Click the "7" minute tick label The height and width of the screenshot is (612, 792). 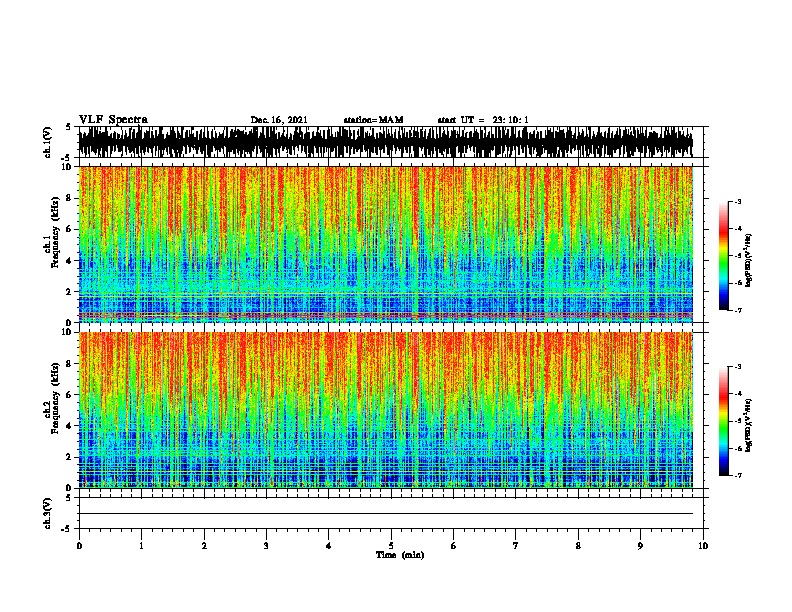[516, 546]
